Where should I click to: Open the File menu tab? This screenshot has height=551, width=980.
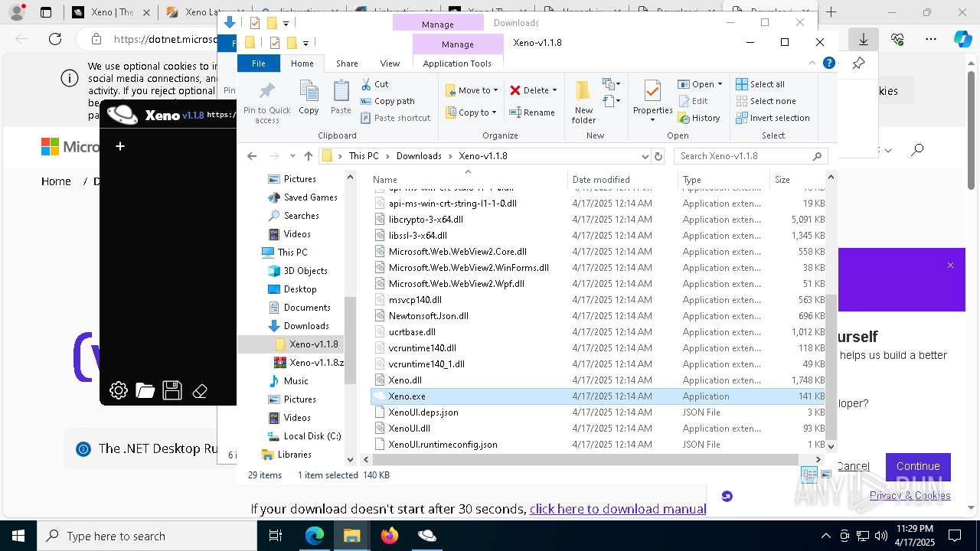pyautogui.click(x=259, y=64)
